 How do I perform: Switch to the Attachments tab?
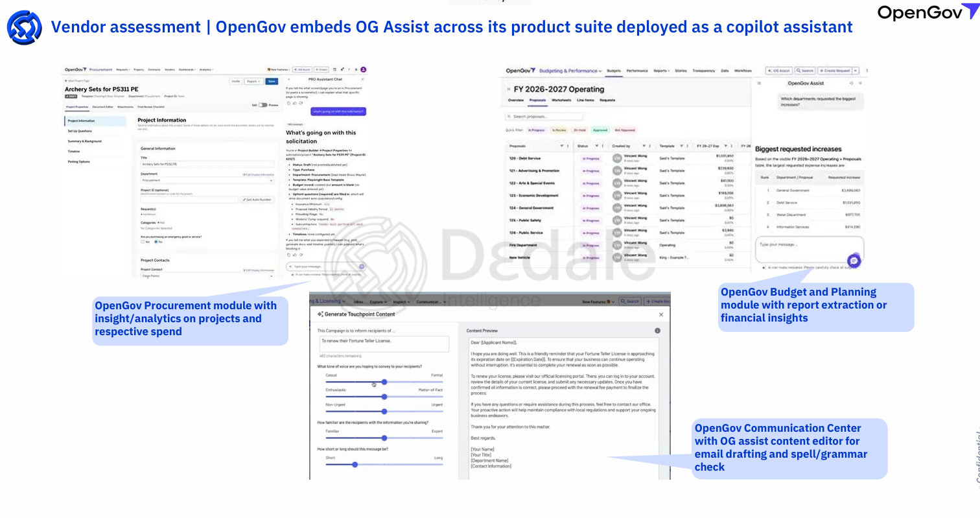125,107
